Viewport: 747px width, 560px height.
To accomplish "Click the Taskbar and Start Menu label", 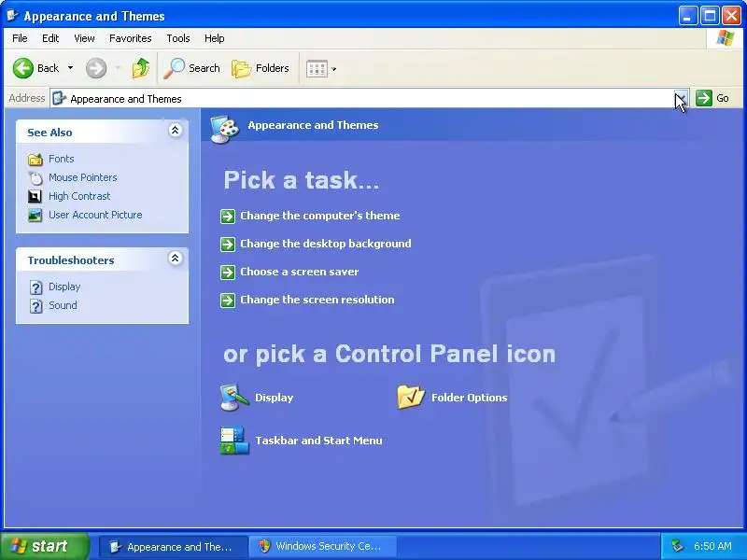I will point(318,441).
